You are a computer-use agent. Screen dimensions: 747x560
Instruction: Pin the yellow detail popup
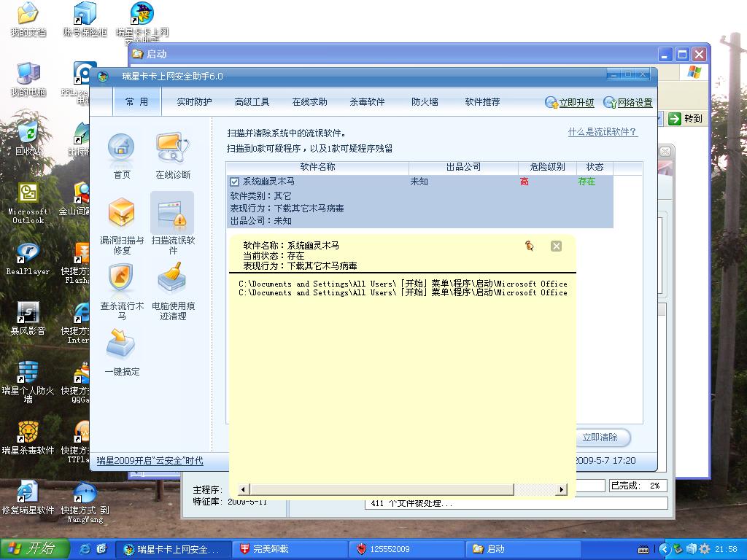coord(530,246)
